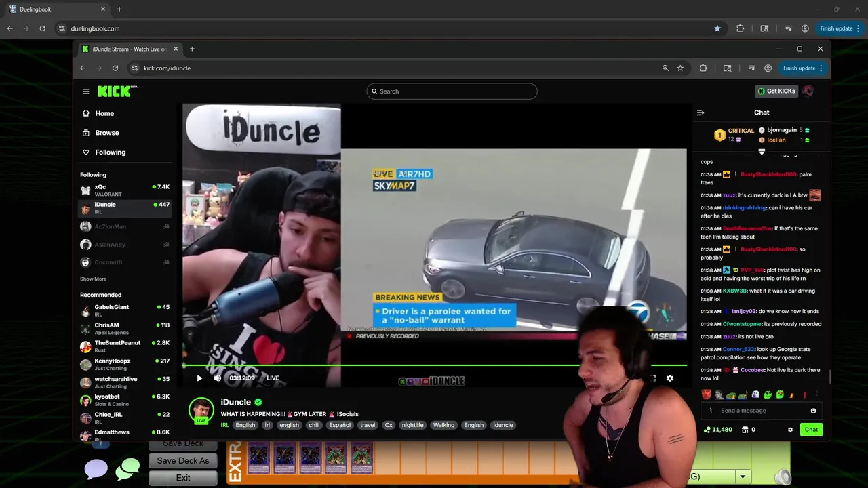Open iDuncle streamer avatar with LIVE badge
Viewport: 868px width, 488px height.
point(201,411)
